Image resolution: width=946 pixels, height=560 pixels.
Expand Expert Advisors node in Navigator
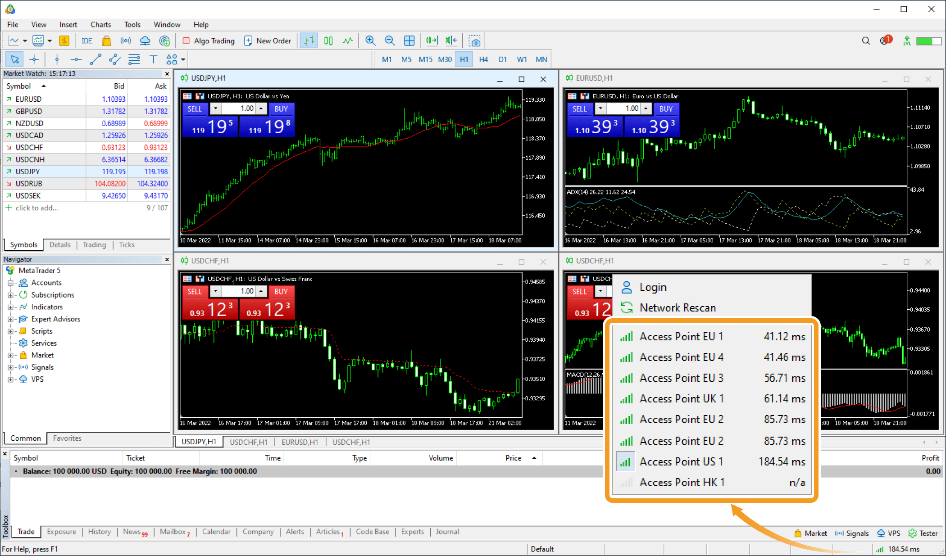(x=10, y=319)
